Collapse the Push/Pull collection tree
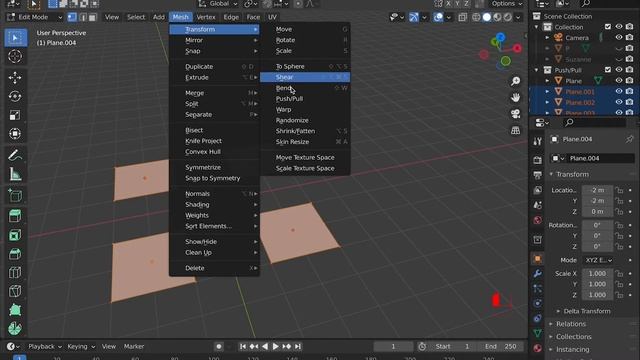 (537, 70)
